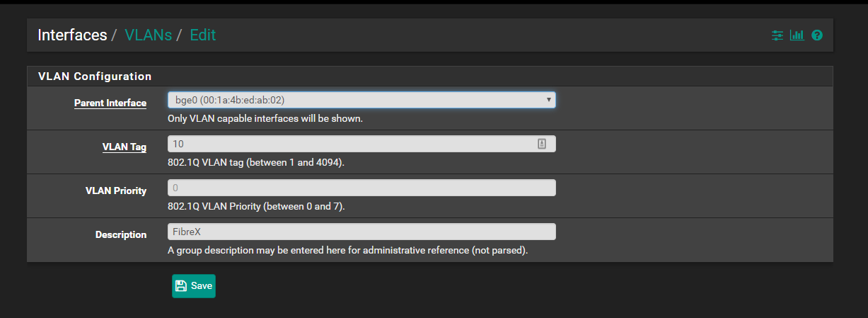
Task: Open related settings sliders icon
Action: click(x=777, y=35)
